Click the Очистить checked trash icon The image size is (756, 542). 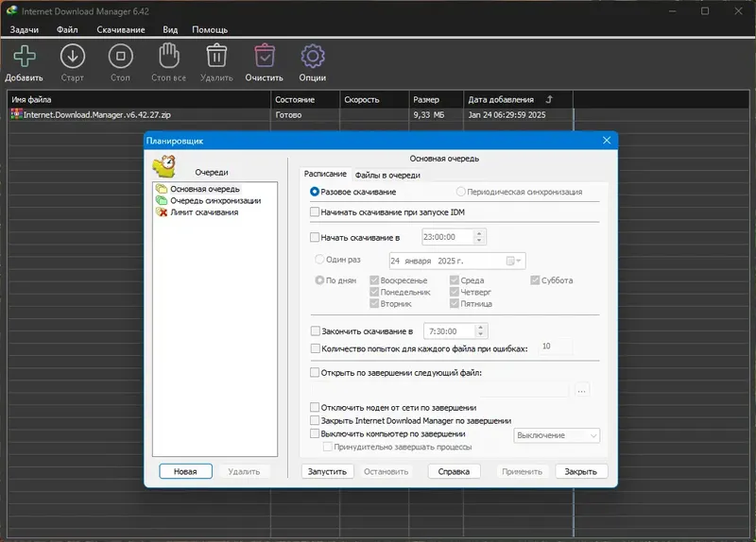coord(265,56)
